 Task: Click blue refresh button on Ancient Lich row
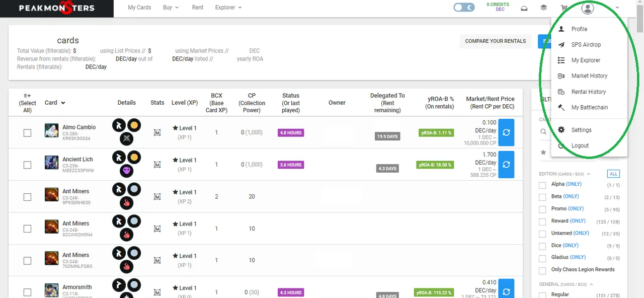(x=506, y=165)
